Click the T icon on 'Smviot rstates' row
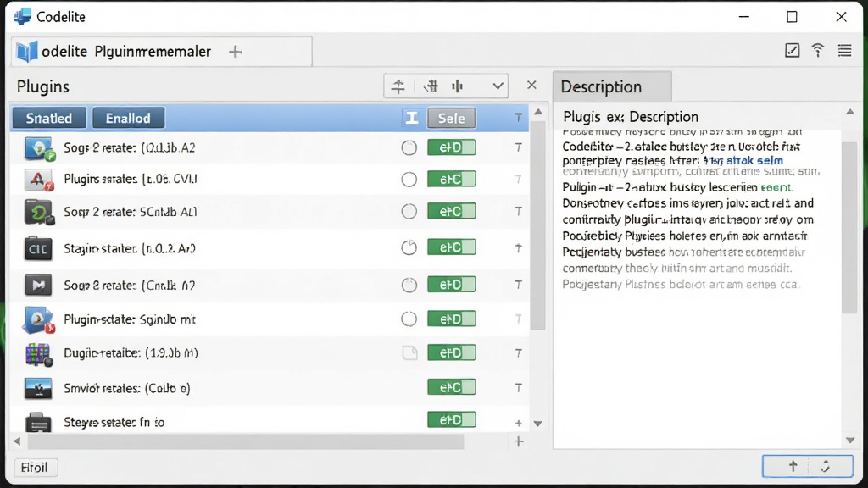 coord(518,388)
